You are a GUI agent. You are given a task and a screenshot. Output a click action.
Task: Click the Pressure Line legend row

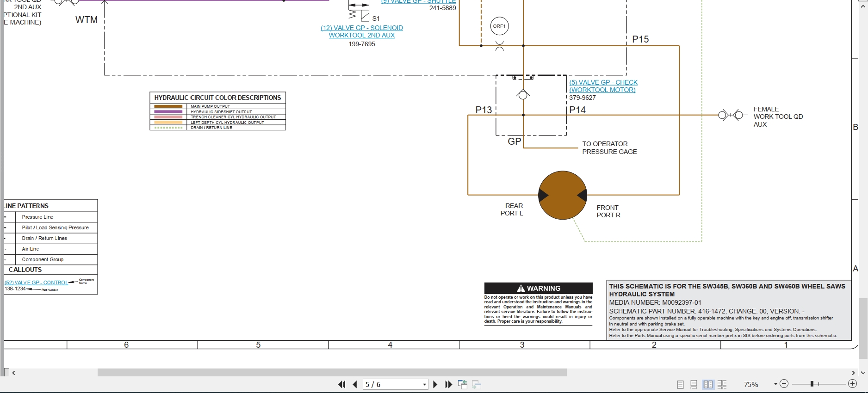point(51,217)
